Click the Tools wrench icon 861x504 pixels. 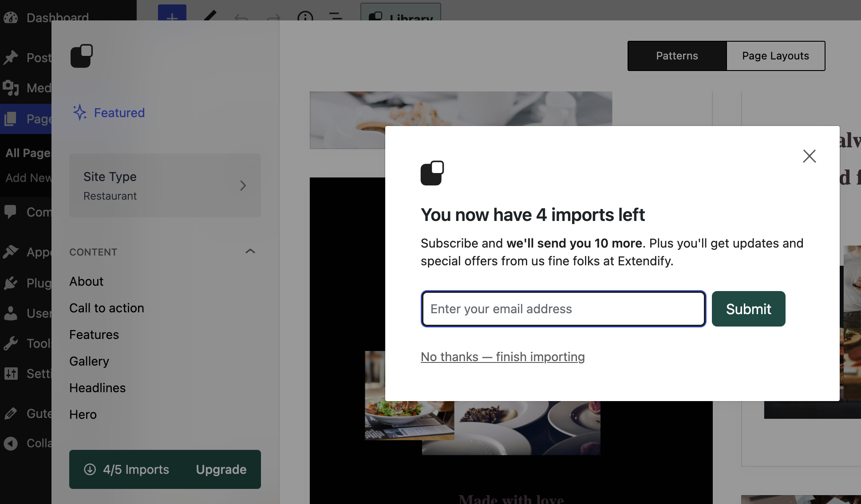[11, 343]
